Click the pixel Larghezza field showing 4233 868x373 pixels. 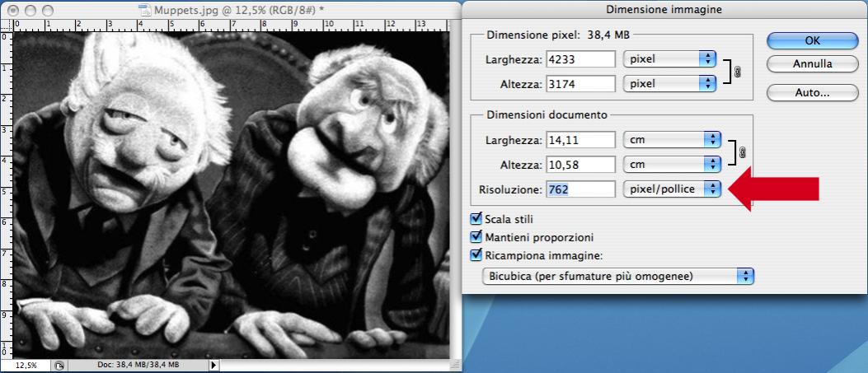580,59
